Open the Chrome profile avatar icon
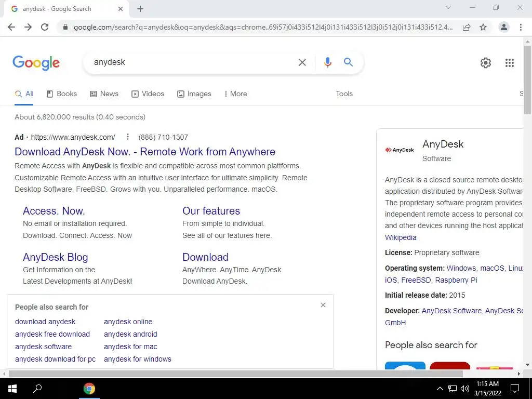532x399 pixels. coord(504,27)
